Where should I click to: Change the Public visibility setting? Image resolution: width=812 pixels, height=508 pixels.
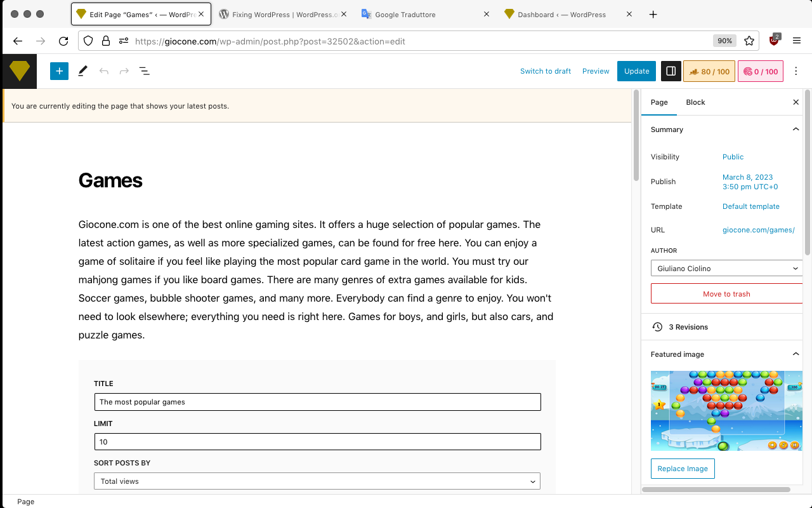point(733,157)
